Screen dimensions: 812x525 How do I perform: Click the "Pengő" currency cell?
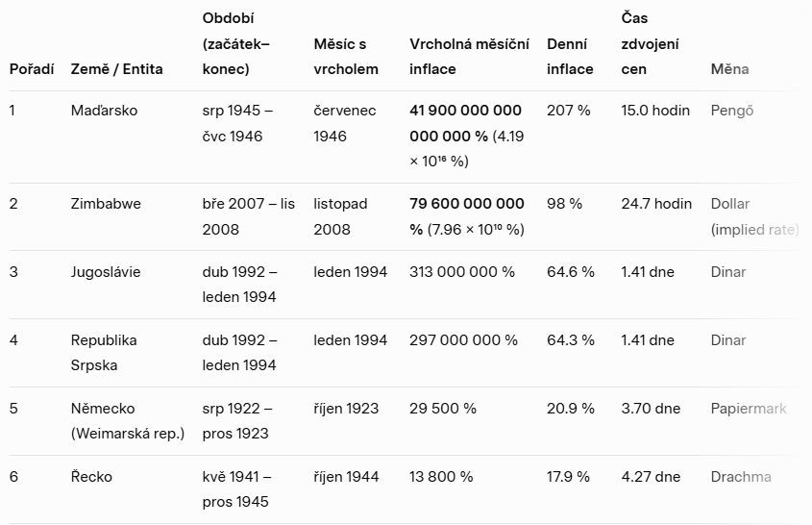732,111
